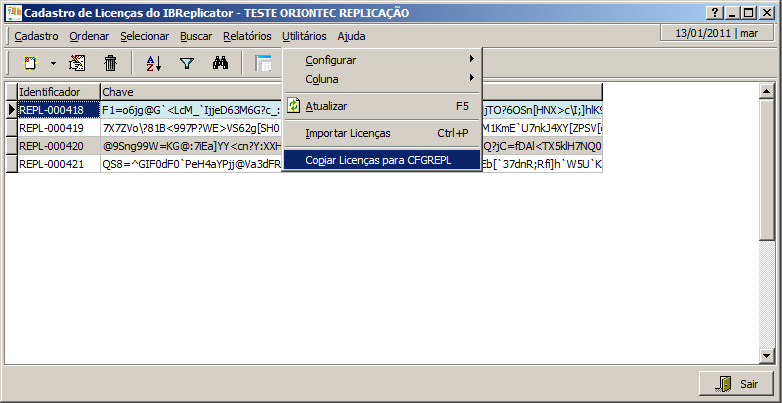This screenshot has height=403, width=782.
Task: Open the Ajuda menu
Action: pos(351,36)
